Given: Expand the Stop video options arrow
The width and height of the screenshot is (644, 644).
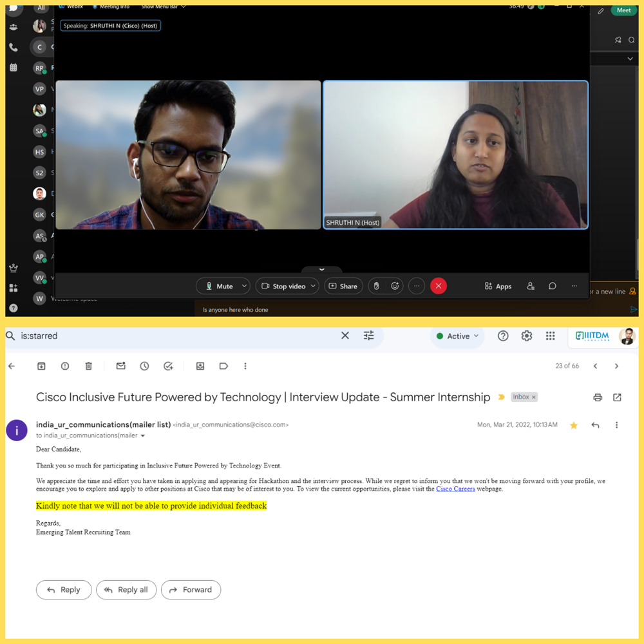Looking at the screenshot, I should (313, 286).
